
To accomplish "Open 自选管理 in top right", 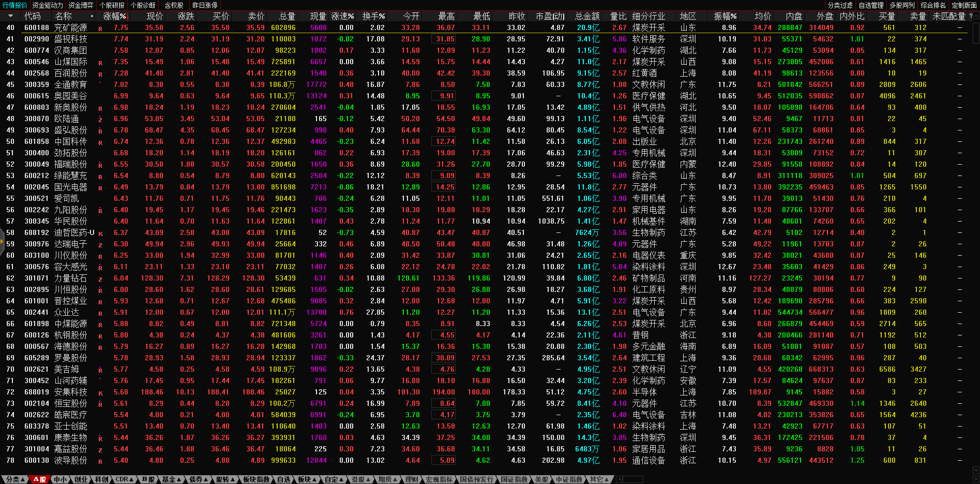I will coord(871,5).
